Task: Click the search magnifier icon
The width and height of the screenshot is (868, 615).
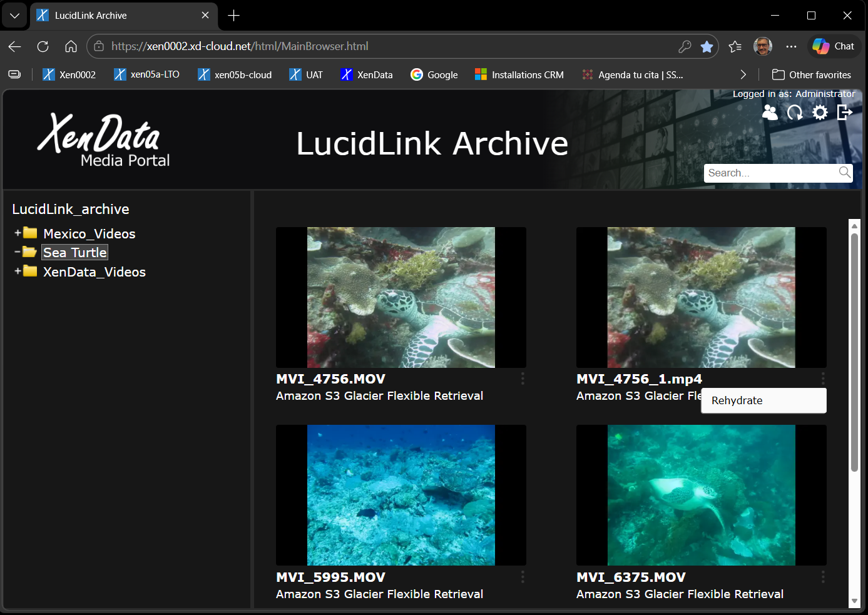Action: (844, 173)
